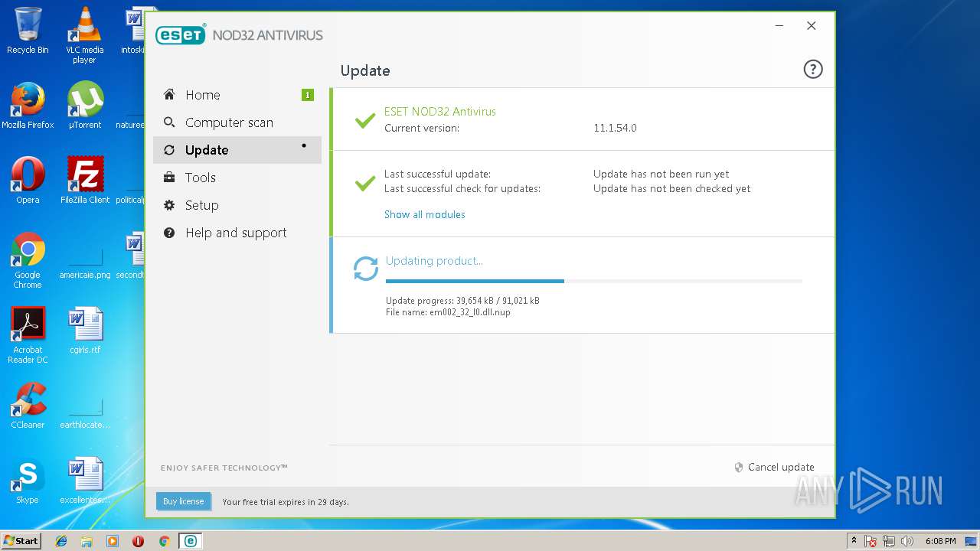Open the help question mark button beside Update title
The image size is (980, 551).
pyautogui.click(x=812, y=70)
